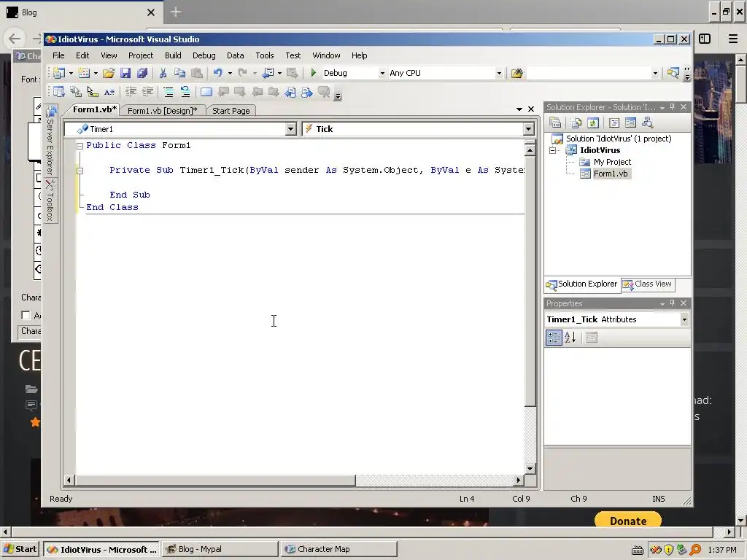747x560 pixels.
Task: Click the Find in Files icon
Action: pos(517,73)
